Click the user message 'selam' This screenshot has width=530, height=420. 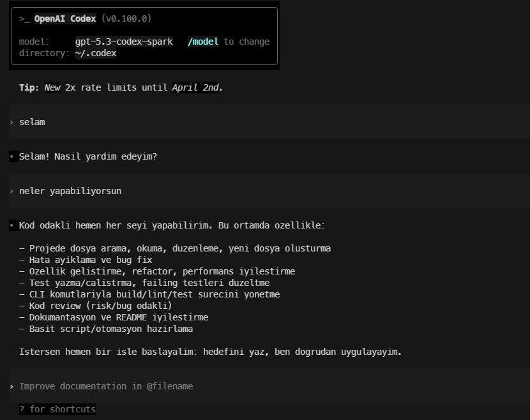coord(32,122)
